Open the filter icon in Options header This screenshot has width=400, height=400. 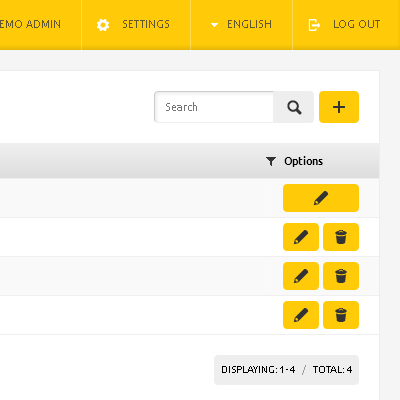tap(271, 161)
